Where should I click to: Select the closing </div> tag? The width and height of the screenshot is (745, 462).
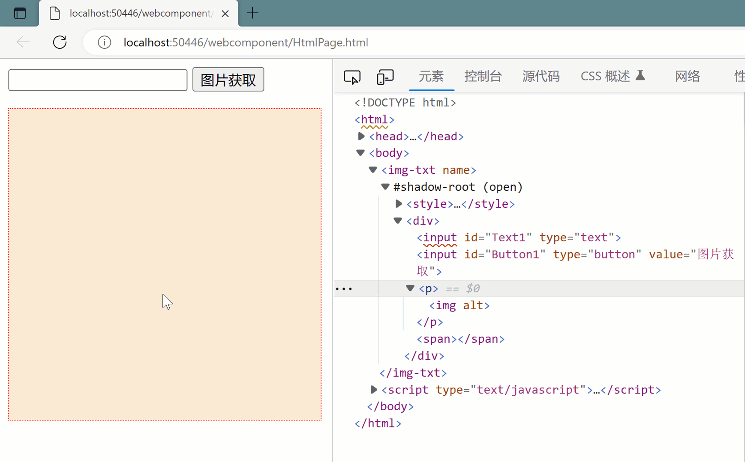coord(424,356)
